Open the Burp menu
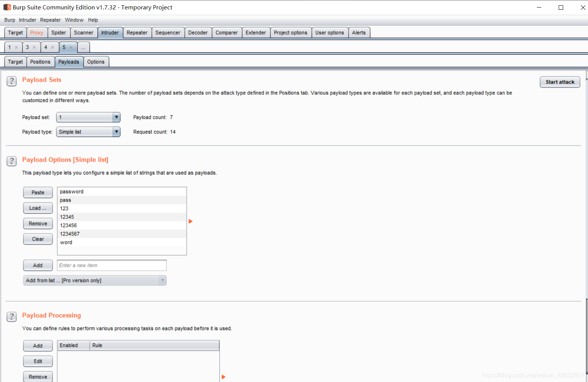The width and height of the screenshot is (588, 382). tap(10, 20)
